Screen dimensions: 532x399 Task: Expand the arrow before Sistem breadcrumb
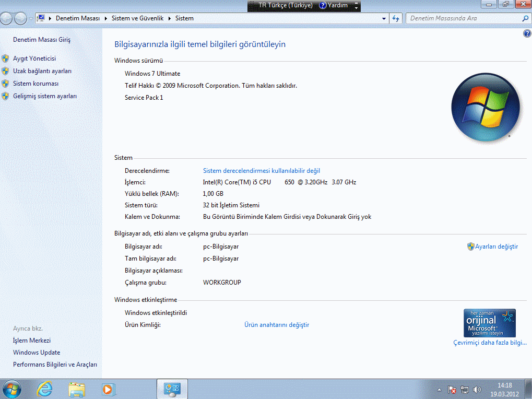click(169, 18)
